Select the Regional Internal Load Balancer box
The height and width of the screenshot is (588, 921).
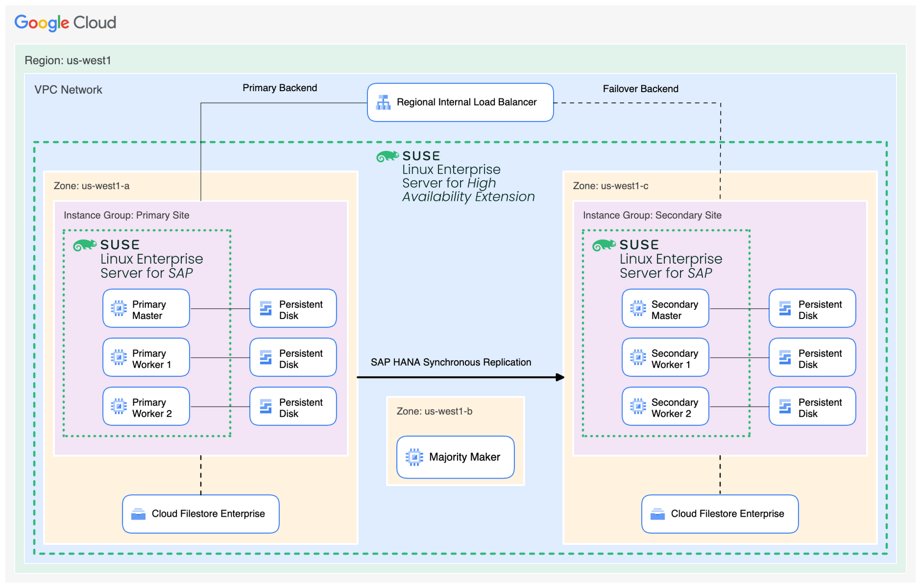point(460,102)
